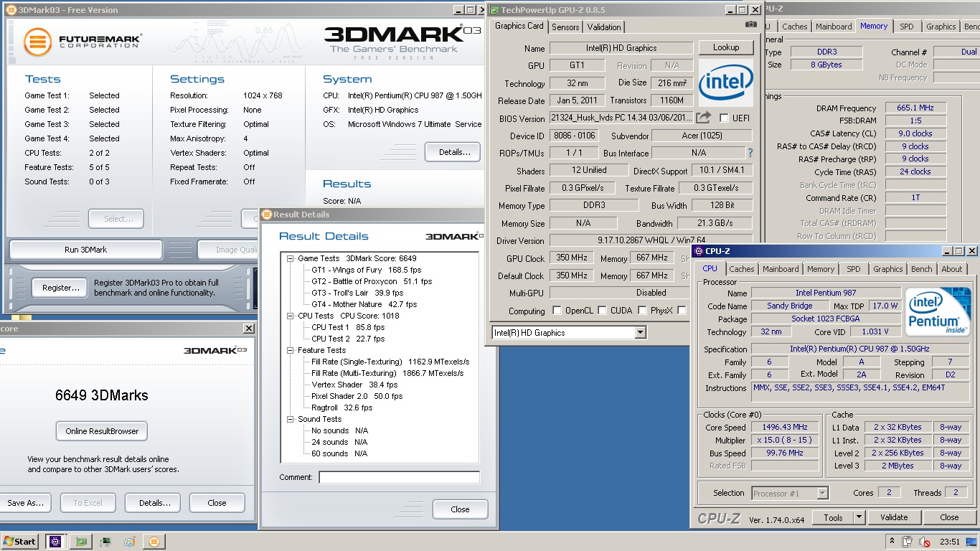Click the Intel Pentium inside logo in CPU-Z
Screen dimensions: 980x551
click(938, 312)
